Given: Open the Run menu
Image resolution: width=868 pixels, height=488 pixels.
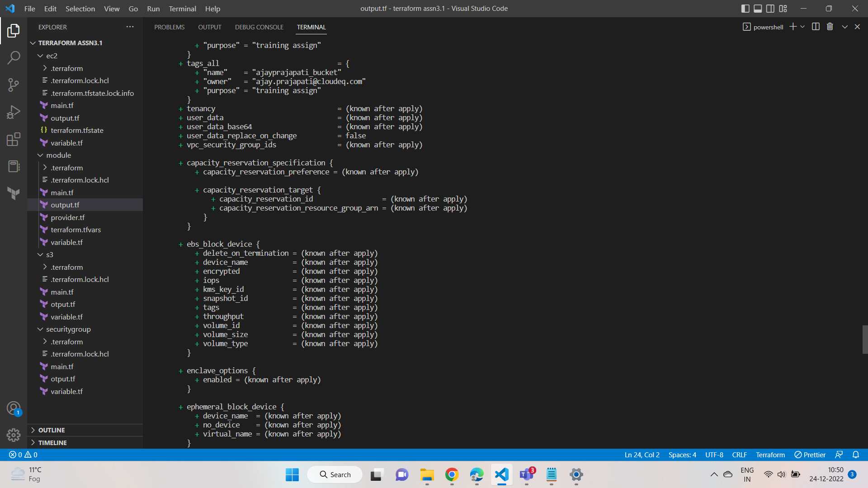Looking at the screenshot, I should point(153,9).
